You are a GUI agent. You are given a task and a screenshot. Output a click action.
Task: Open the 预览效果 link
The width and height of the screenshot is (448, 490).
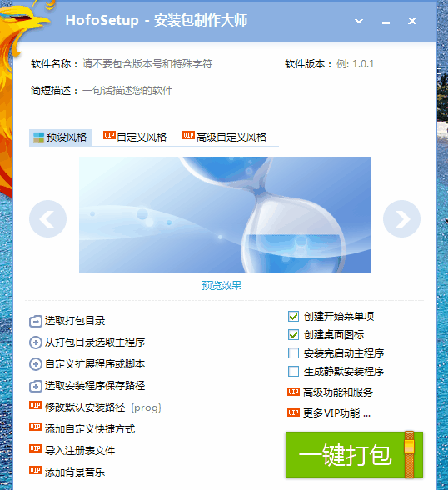pyautogui.click(x=222, y=285)
